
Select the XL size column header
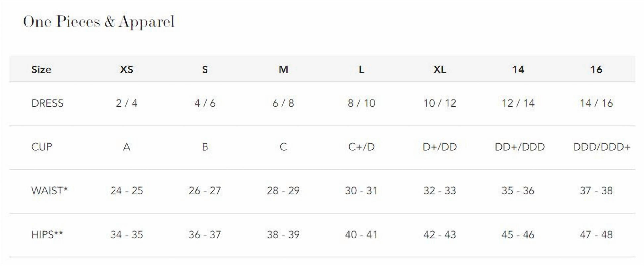[440, 69]
